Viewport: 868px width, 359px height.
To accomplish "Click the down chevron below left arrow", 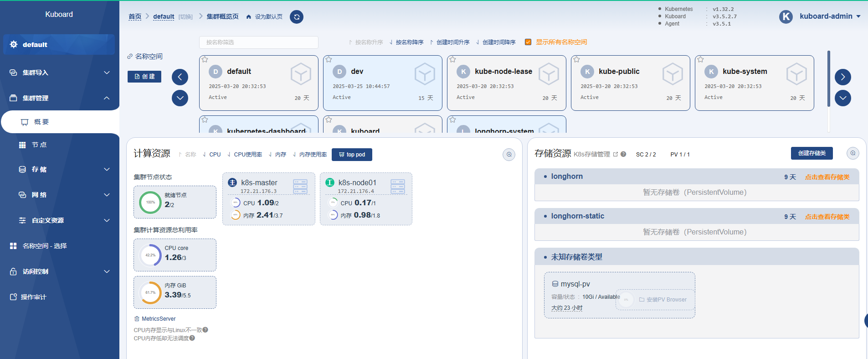I will 180,98.
